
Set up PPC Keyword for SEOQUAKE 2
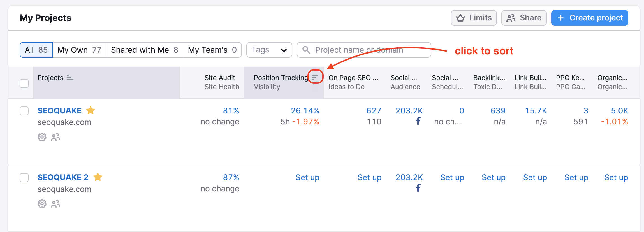(x=576, y=177)
